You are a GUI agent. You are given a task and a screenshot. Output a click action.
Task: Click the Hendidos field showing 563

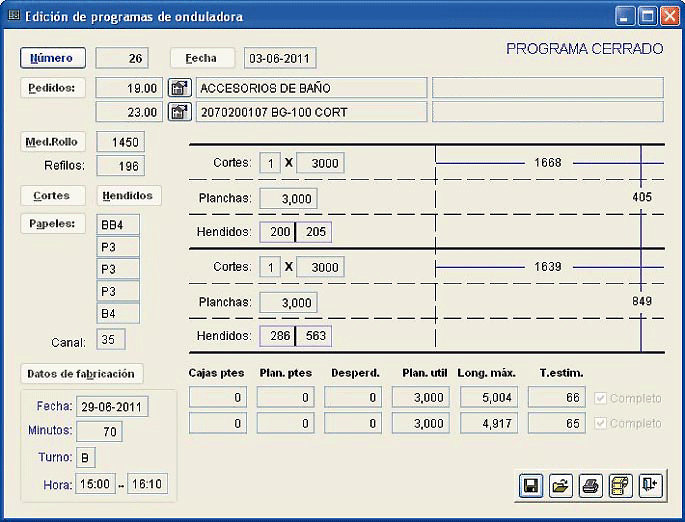314,336
